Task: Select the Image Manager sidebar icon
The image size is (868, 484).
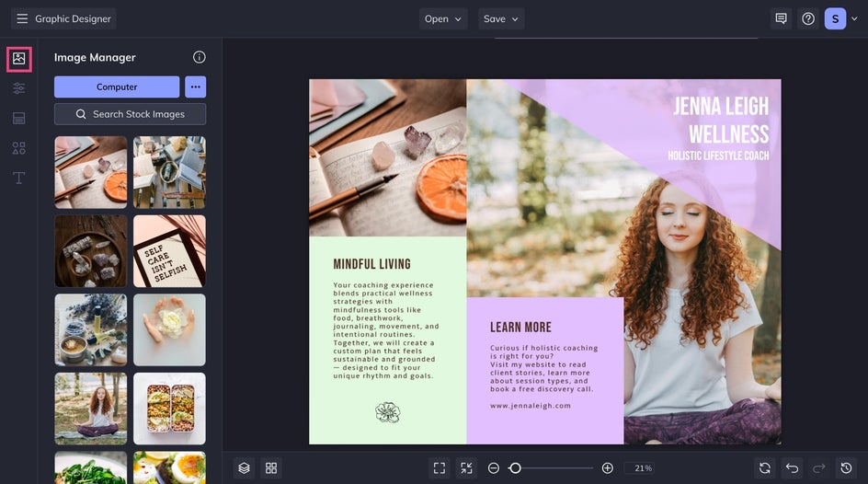Action: point(18,59)
